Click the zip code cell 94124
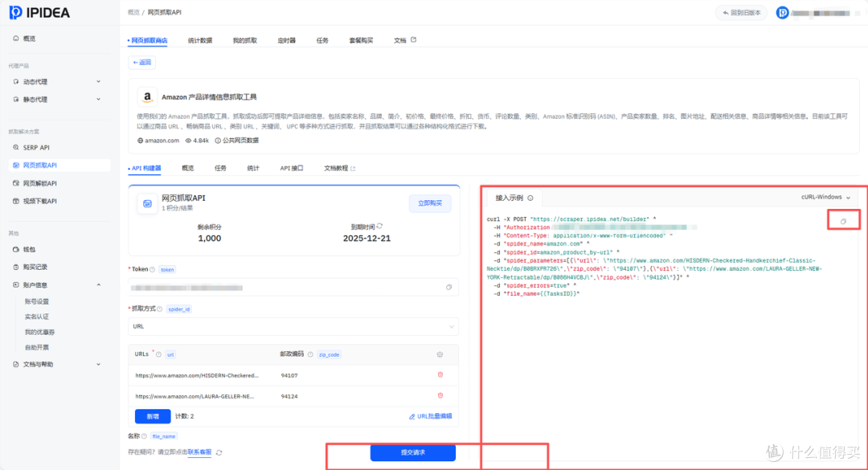868x470 pixels. [289, 396]
